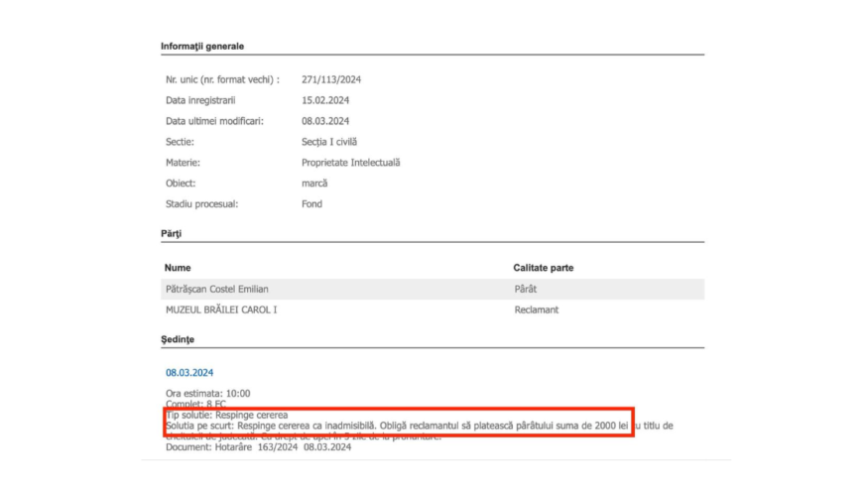Select the Informații generale section heading
The width and height of the screenshot is (868, 496).
pos(202,46)
